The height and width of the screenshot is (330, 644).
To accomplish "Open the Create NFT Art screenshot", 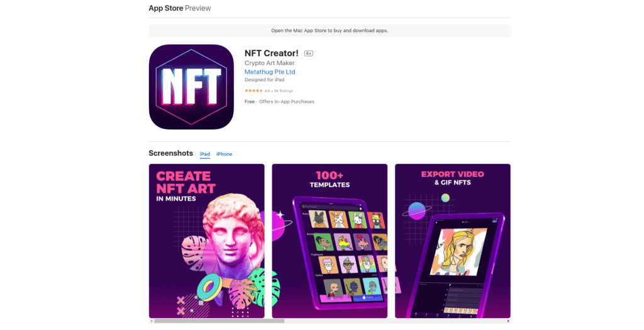I will point(206,241).
